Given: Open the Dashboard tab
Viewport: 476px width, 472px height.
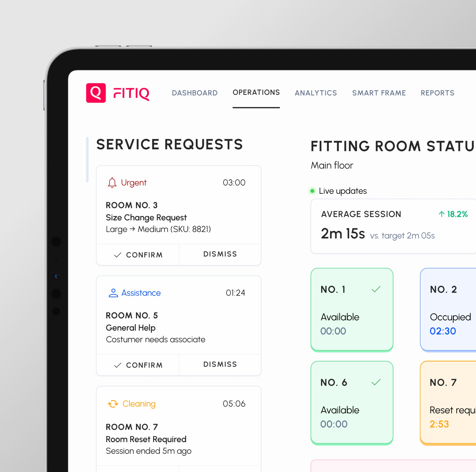Looking at the screenshot, I should tap(195, 93).
